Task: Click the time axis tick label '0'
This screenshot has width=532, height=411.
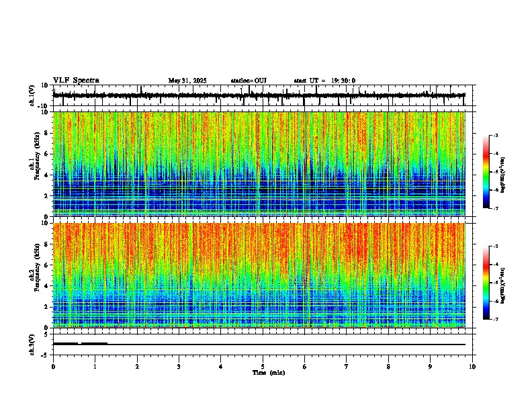Action: pyautogui.click(x=53, y=367)
